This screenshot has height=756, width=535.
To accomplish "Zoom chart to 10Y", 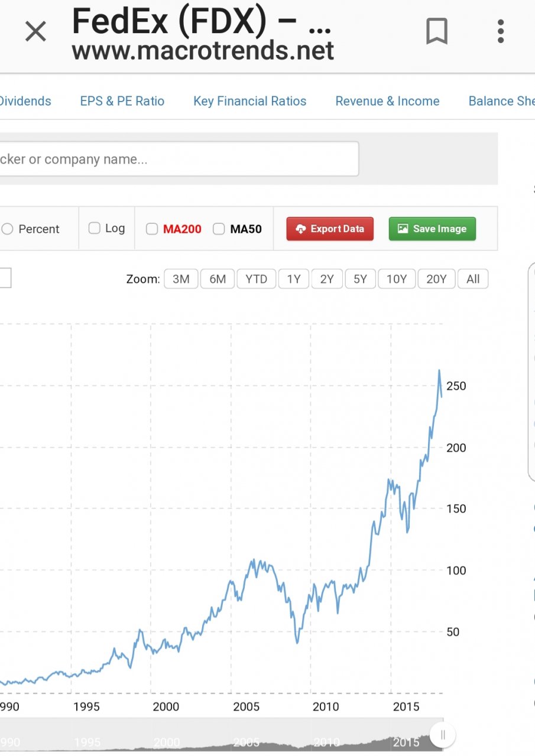I will [397, 279].
